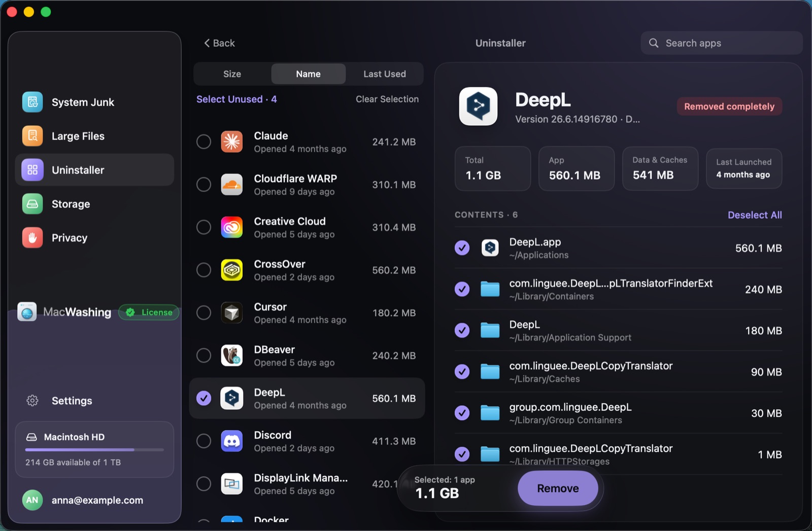
Task: Click the DeepL version text
Action: (x=578, y=119)
